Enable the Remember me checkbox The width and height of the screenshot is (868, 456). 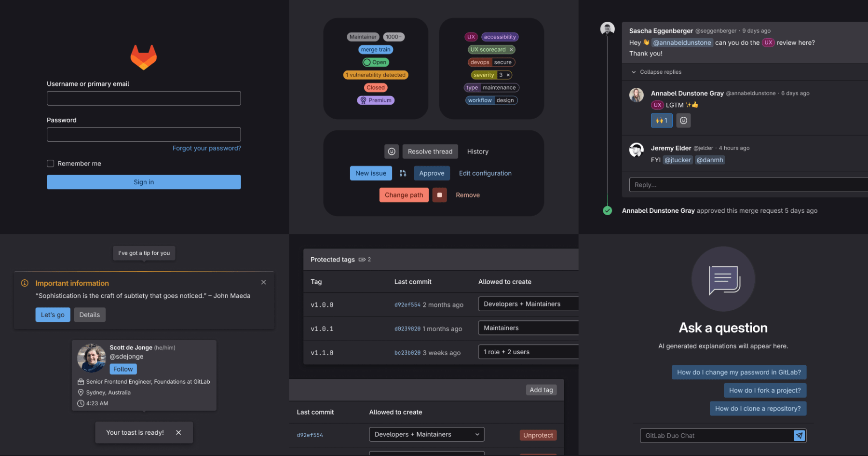[50, 164]
